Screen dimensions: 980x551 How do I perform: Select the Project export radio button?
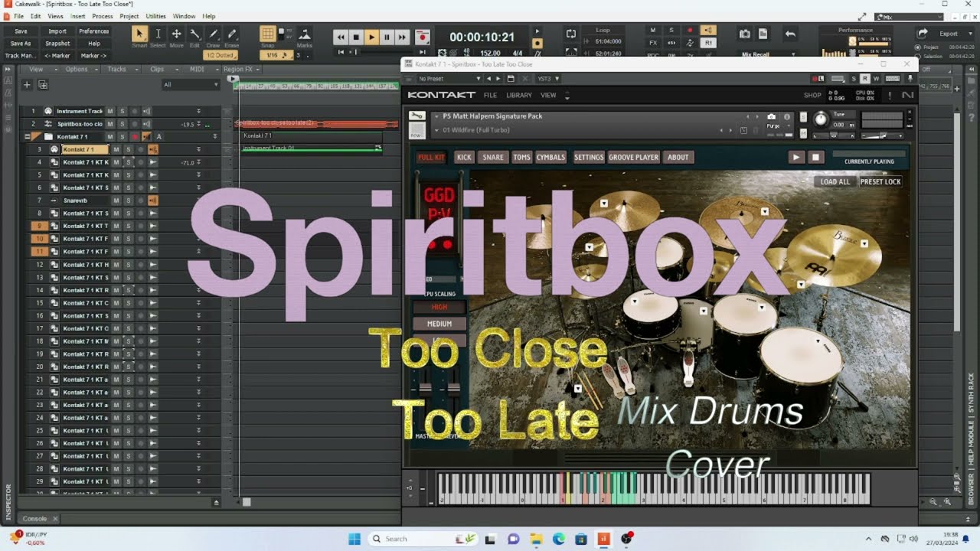point(918,47)
